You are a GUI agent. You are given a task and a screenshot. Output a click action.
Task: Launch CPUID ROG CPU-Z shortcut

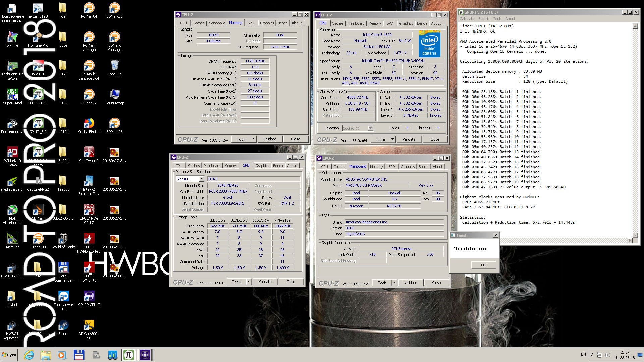tap(89, 215)
